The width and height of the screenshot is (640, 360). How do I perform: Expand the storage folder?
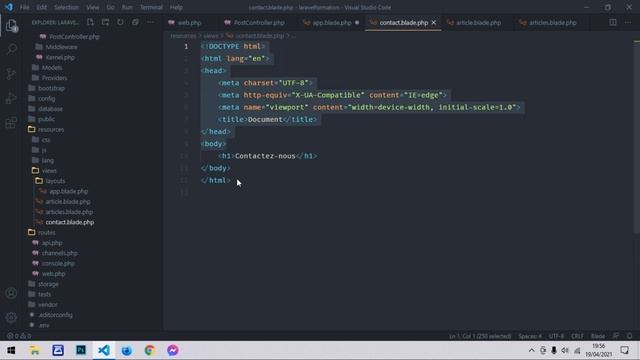tap(48, 284)
